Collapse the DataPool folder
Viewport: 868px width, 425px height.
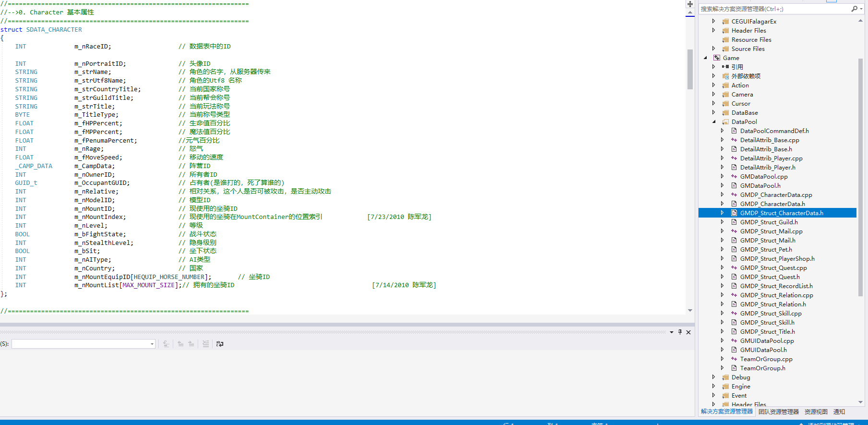point(714,122)
